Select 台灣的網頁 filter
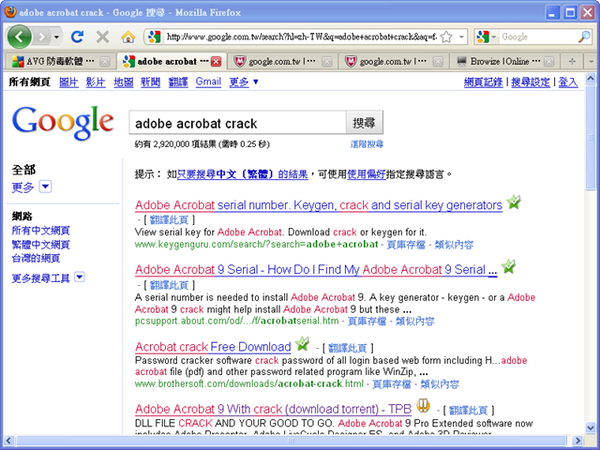The image size is (600, 450). coord(36,258)
